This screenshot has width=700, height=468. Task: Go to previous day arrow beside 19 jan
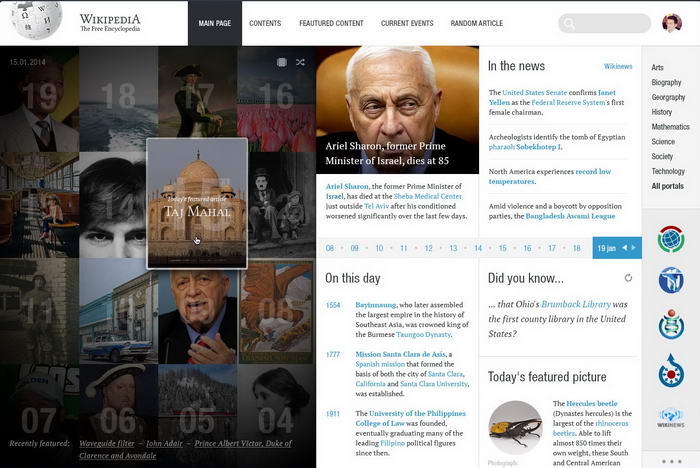[x=625, y=248]
